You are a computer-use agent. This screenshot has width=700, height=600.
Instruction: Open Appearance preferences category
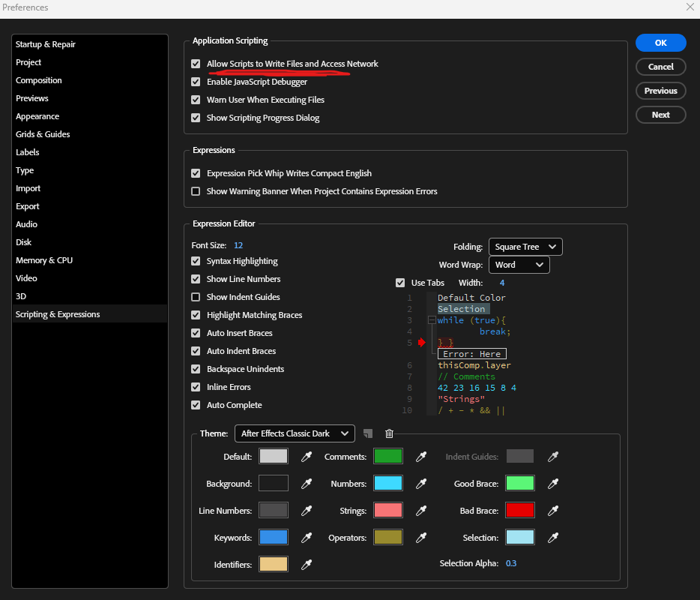coord(37,116)
